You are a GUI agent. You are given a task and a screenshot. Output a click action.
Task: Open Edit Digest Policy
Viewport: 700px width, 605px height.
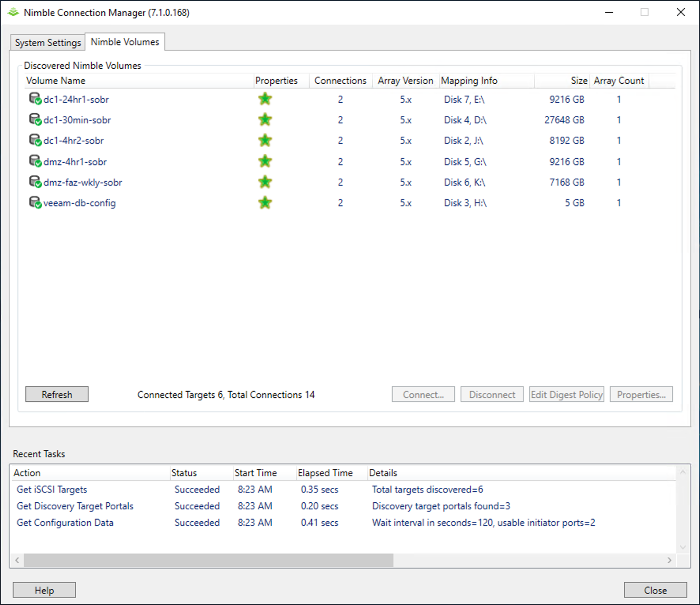[566, 394]
